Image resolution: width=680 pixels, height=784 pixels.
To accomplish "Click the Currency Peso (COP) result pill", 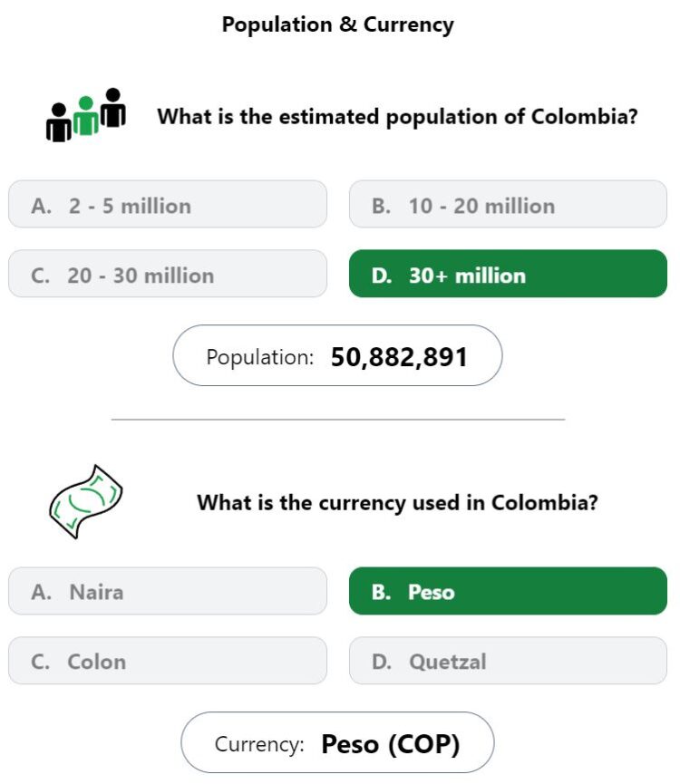I will [x=337, y=742].
